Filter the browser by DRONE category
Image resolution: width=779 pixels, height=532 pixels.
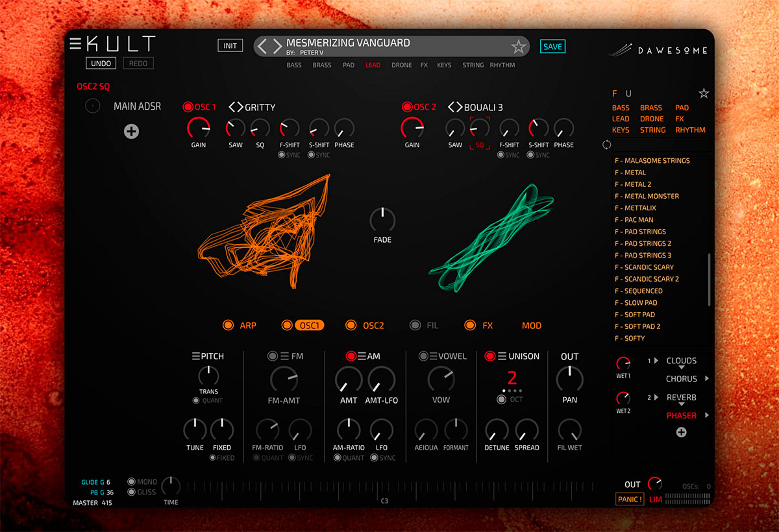point(652,119)
